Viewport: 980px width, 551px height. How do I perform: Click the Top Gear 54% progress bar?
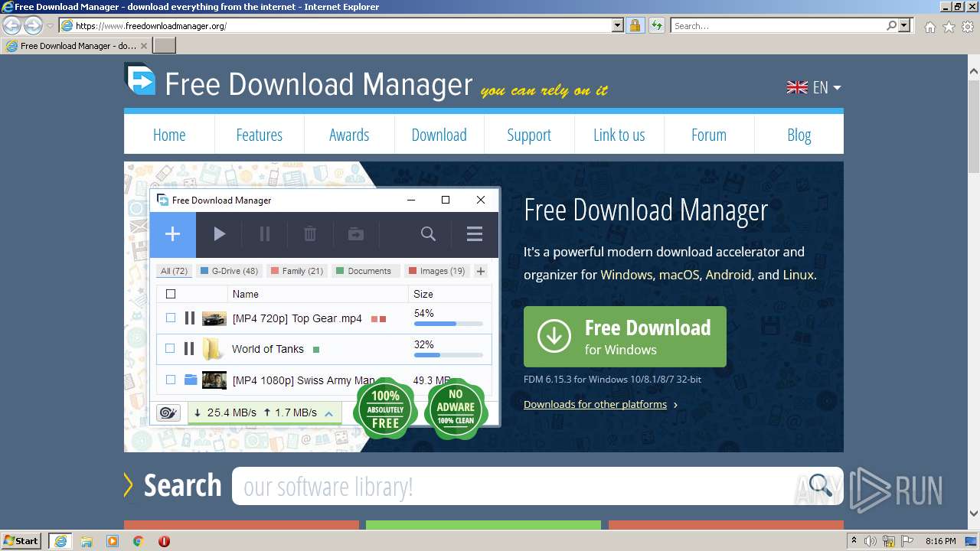449,324
